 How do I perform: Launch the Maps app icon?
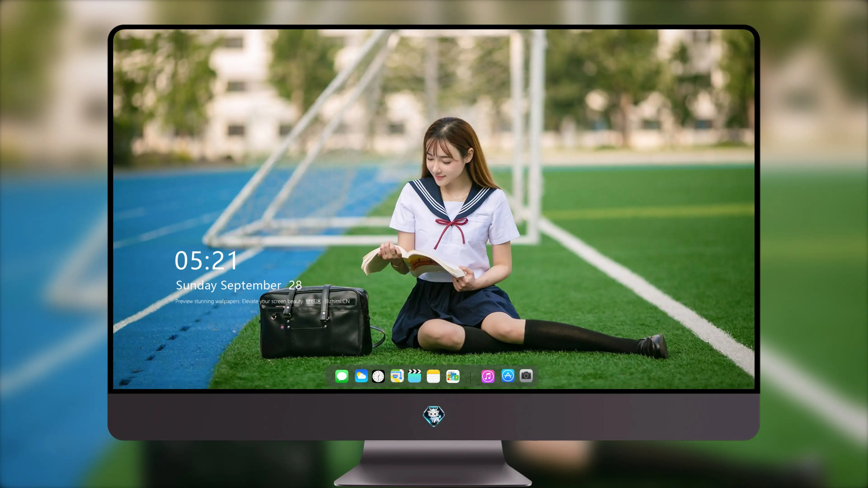pyautogui.click(x=397, y=376)
